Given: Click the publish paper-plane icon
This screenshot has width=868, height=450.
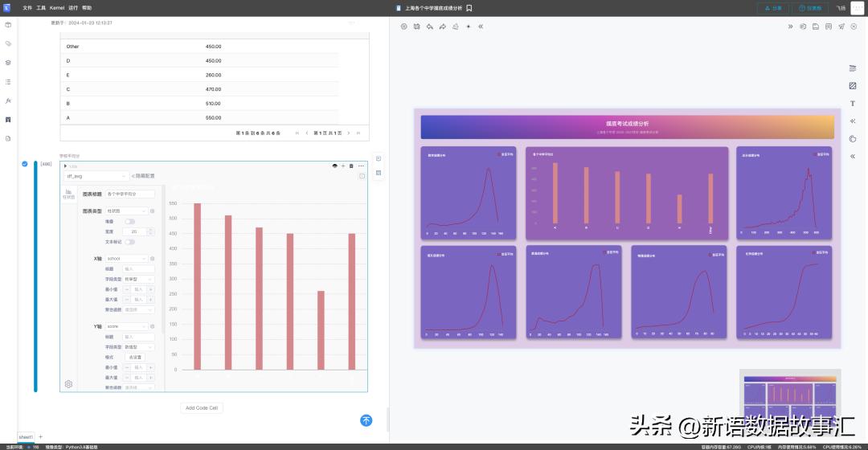Looking at the screenshot, I should coord(841,27).
